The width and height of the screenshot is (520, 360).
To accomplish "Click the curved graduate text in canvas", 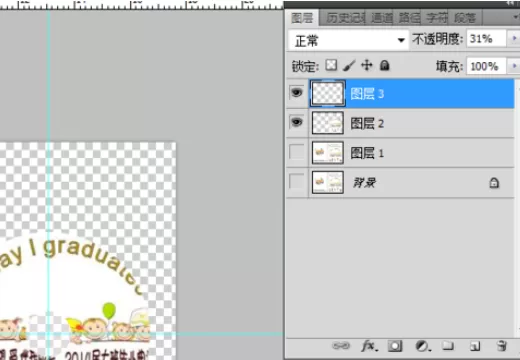I will click(x=72, y=263).
